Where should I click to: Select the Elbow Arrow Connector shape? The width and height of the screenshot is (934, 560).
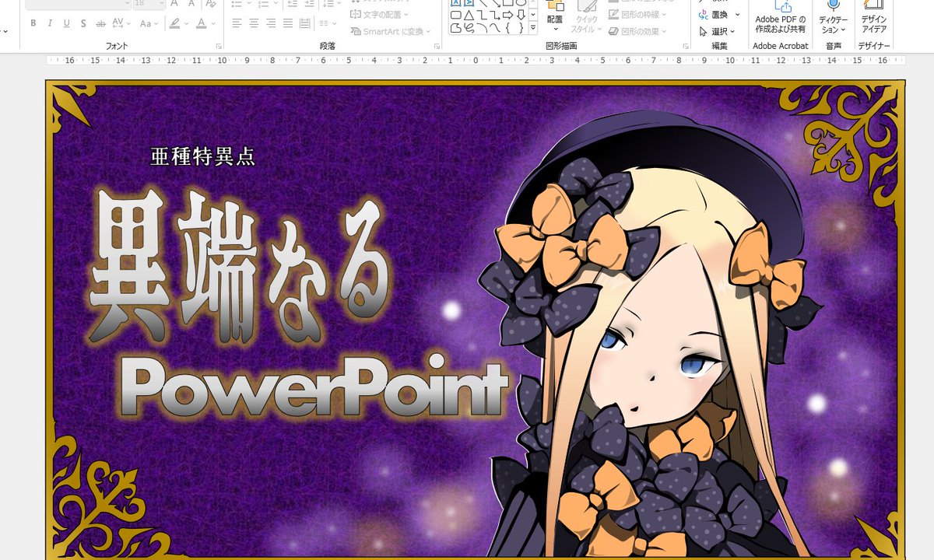[494, 15]
